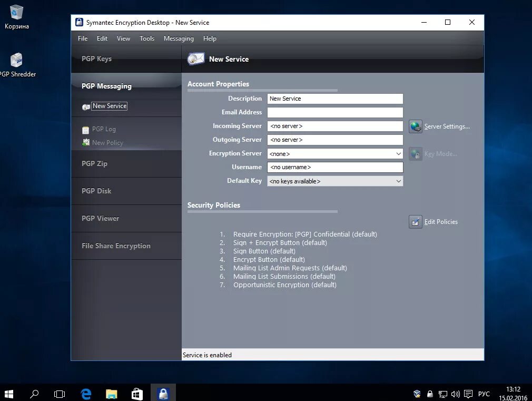This screenshot has height=401, width=532.
Task: Click the PGP tray padlock icon
Action: (430, 394)
